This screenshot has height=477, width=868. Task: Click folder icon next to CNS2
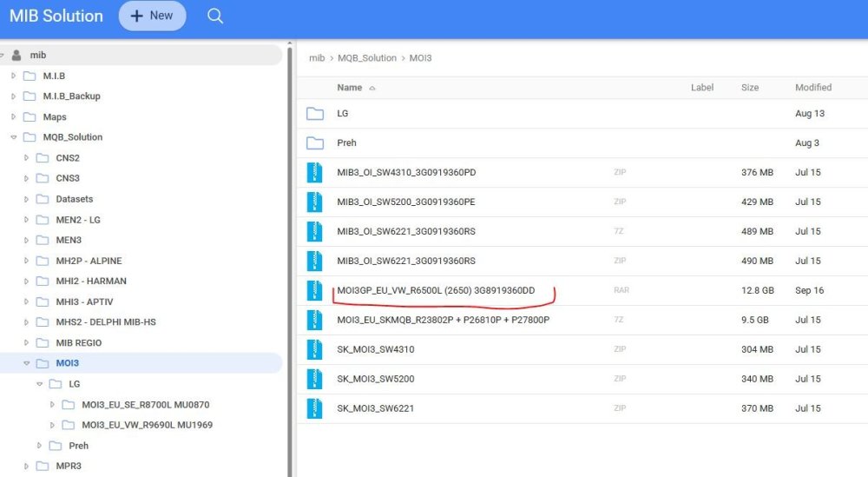(x=42, y=158)
